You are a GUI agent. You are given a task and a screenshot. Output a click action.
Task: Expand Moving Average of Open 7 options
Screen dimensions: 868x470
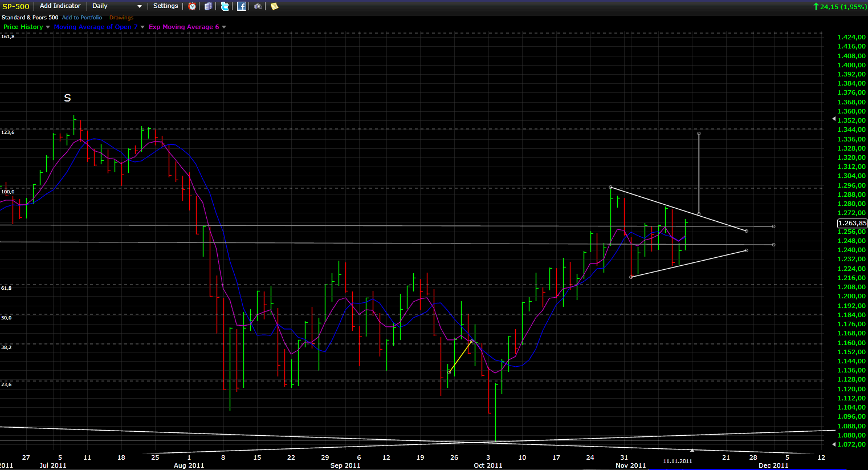click(x=142, y=27)
